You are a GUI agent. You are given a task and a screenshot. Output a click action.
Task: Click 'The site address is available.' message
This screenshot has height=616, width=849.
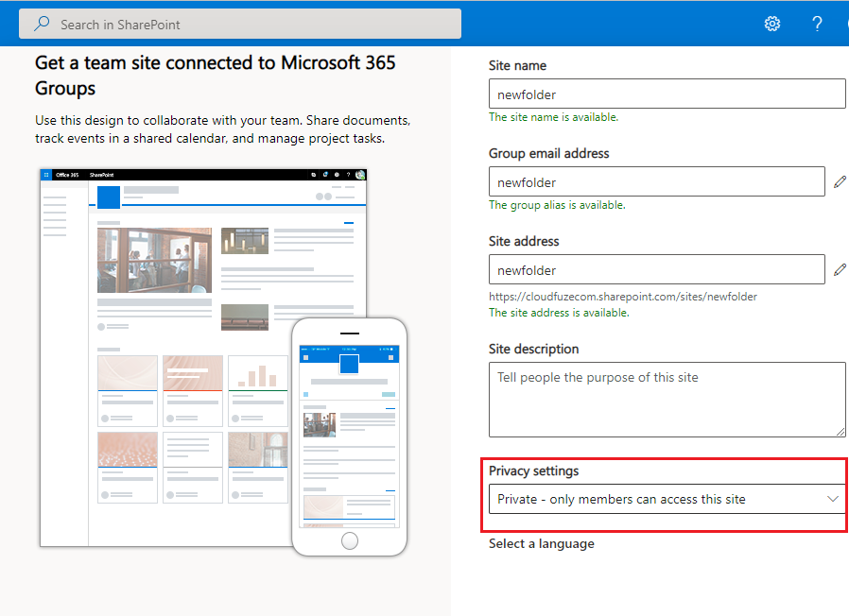[x=559, y=313]
